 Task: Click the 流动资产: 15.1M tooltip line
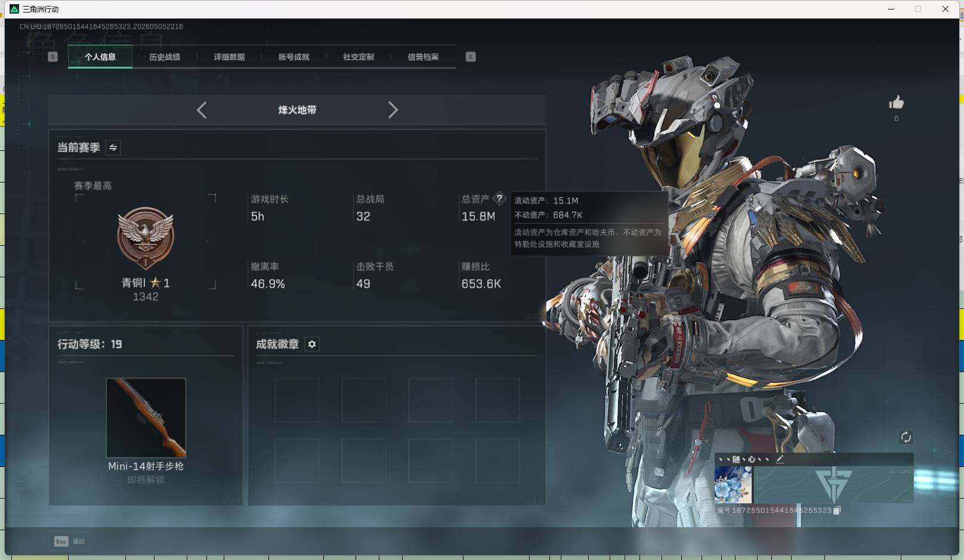pyautogui.click(x=546, y=200)
